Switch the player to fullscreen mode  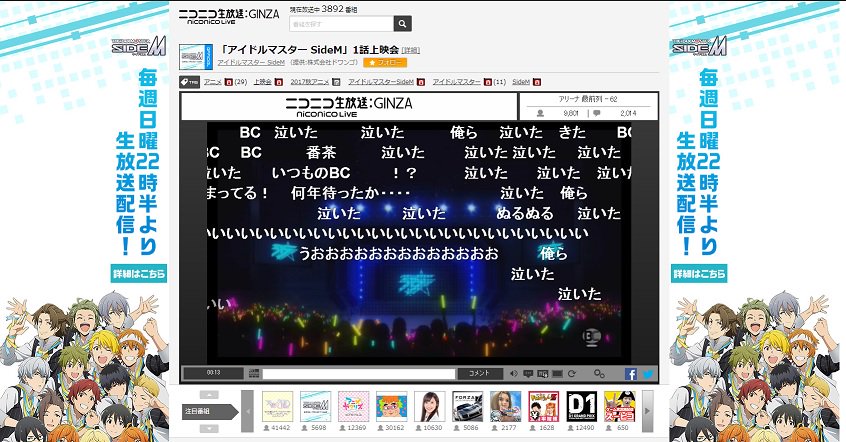coord(557,373)
